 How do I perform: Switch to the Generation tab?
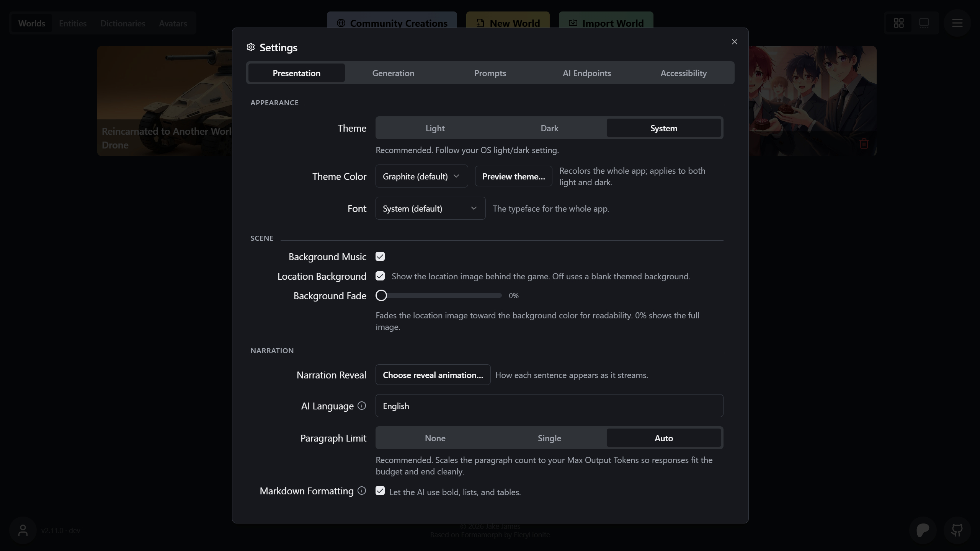point(393,73)
